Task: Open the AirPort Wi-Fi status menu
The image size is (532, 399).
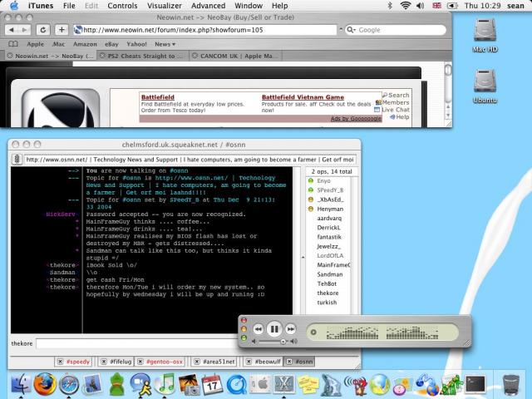Action: tap(406, 6)
